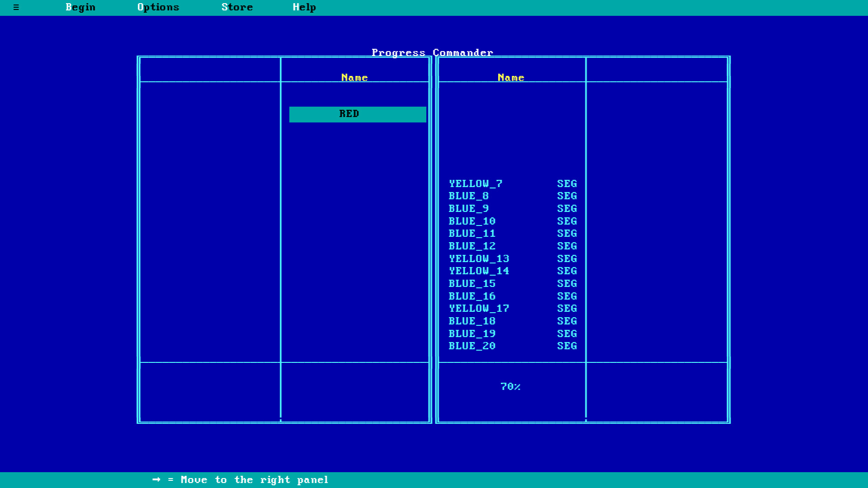
Task: Open the Store menu
Action: coord(237,7)
